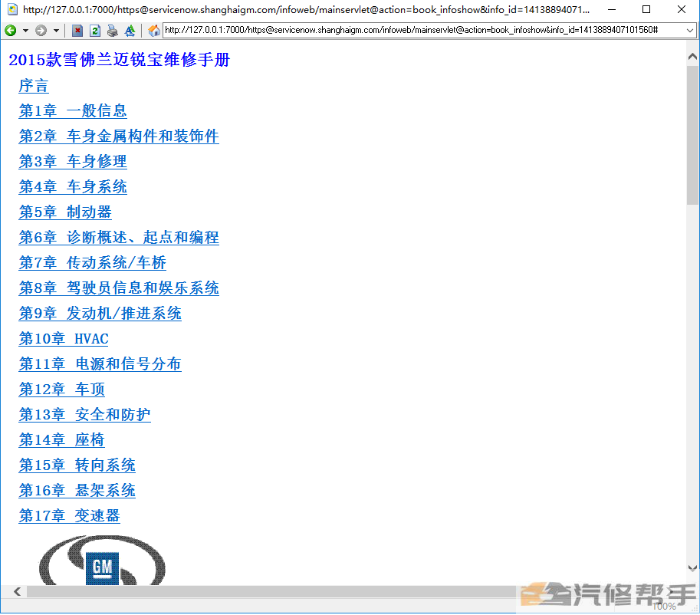Open 第13章 安全和防护
700x615 pixels.
pos(85,414)
